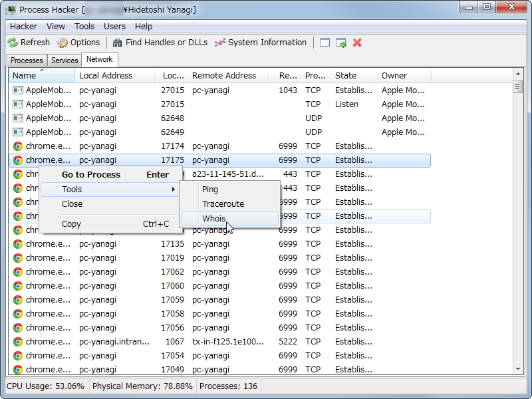532x399 pixels.
Task: Click AppleMob icon in port 62649 row
Action: pos(18,132)
